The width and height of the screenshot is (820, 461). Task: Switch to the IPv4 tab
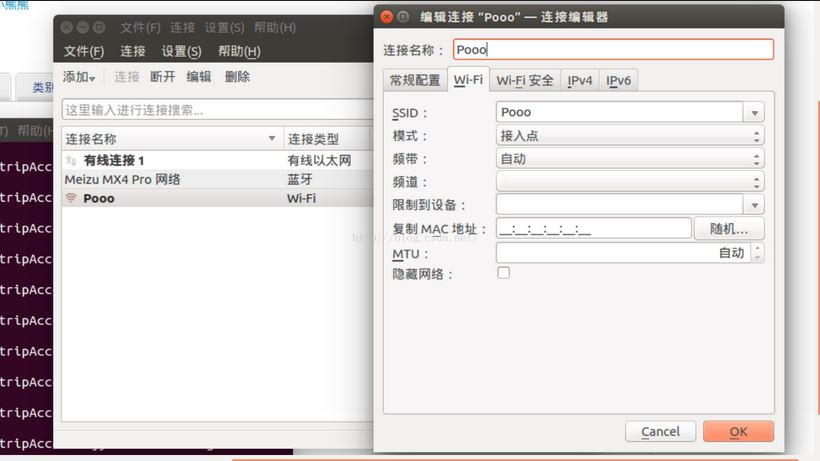click(579, 80)
